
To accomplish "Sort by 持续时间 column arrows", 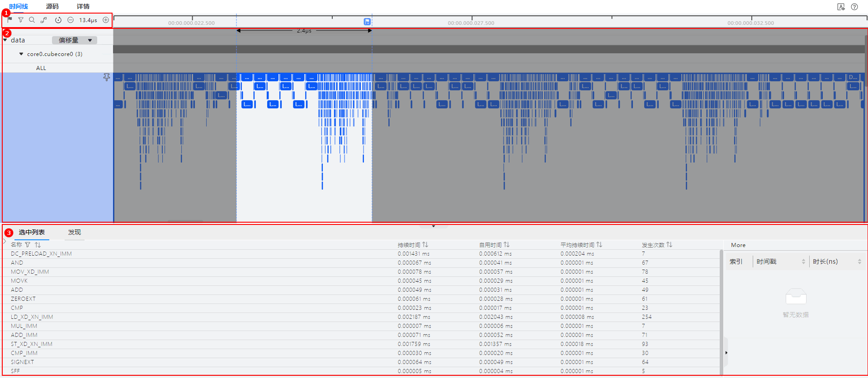I will pos(425,245).
